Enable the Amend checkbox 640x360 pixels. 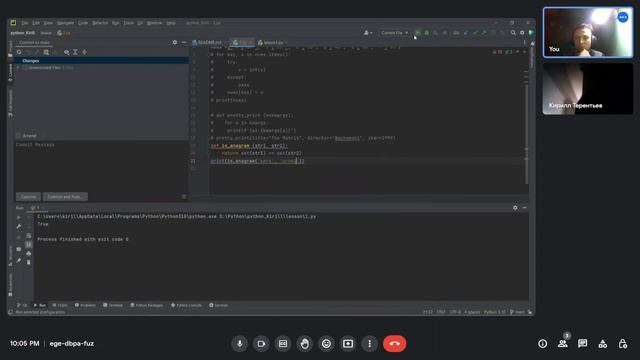click(18, 136)
